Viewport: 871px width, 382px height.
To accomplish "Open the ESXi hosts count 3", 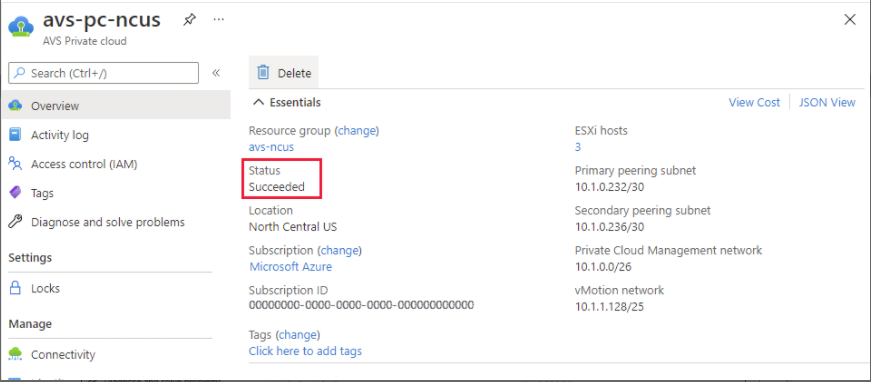I will point(578,147).
